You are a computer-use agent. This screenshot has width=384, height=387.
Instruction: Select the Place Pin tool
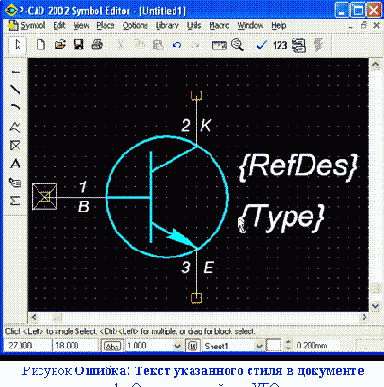tap(16, 72)
